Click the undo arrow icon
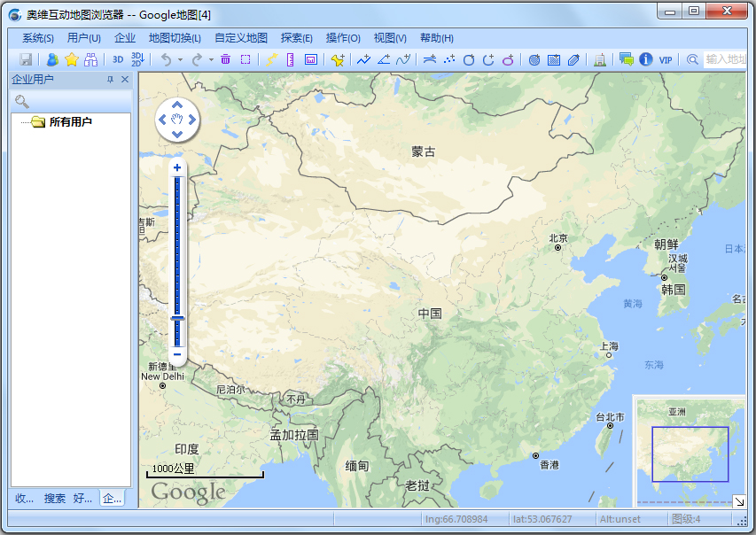 pyautogui.click(x=166, y=59)
